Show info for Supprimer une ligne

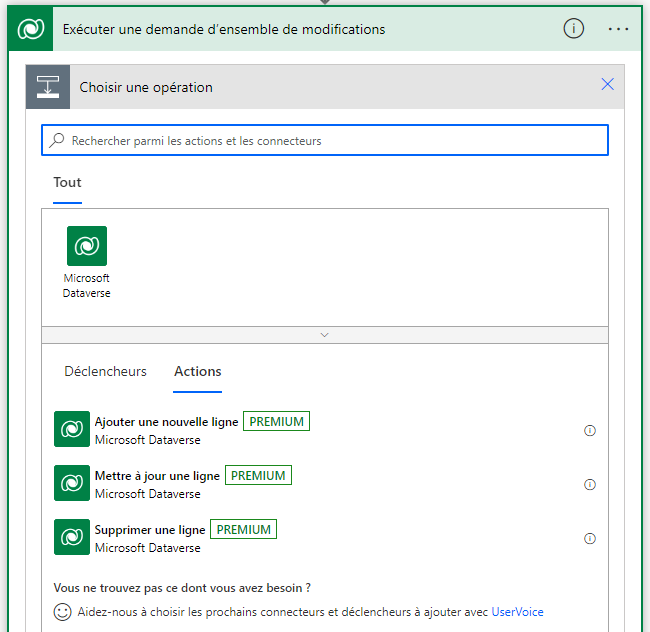click(589, 538)
